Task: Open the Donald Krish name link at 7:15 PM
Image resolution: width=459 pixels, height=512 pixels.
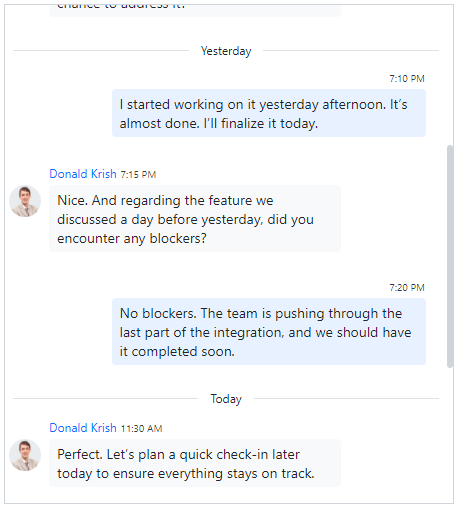Action: pyautogui.click(x=83, y=174)
